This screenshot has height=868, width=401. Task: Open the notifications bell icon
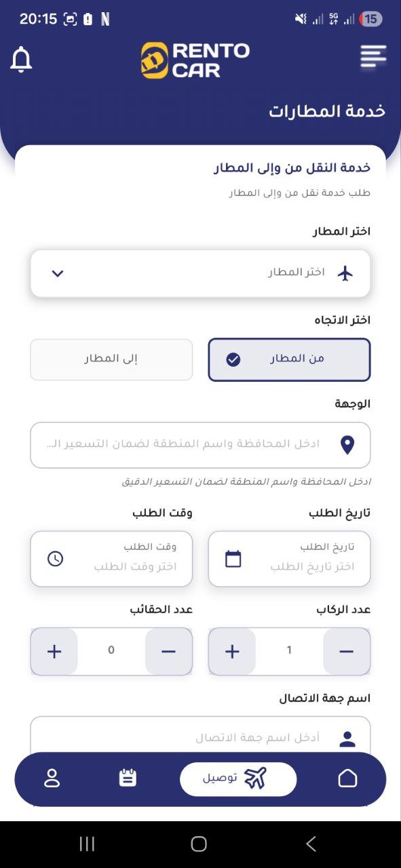[21, 60]
